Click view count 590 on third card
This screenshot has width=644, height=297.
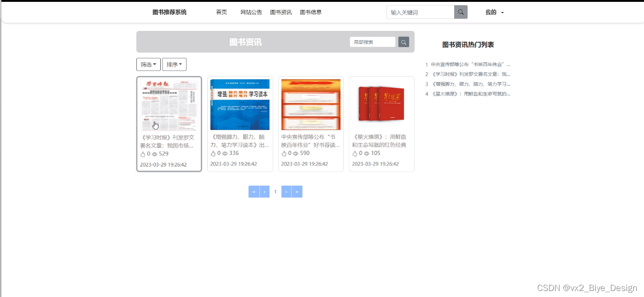pyautogui.click(x=305, y=154)
